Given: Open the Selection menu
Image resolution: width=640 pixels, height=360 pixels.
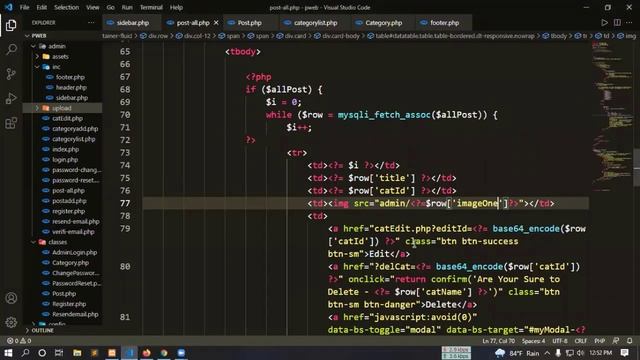Looking at the screenshot, I should pos(67,7).
